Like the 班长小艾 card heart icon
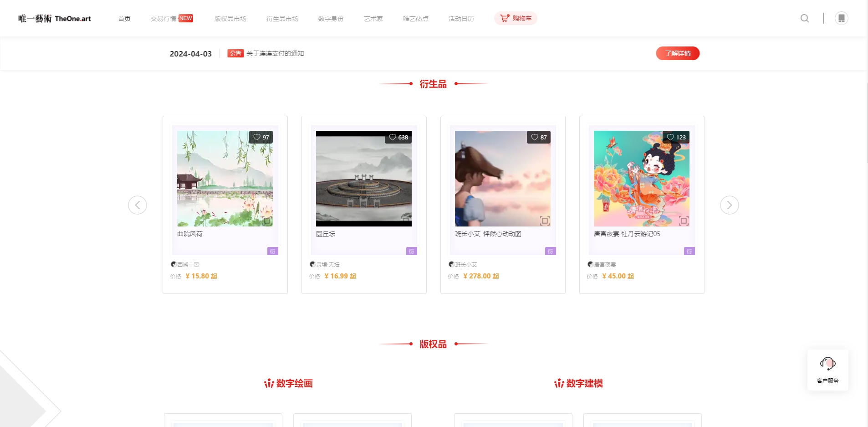 [x=535, y=137]
